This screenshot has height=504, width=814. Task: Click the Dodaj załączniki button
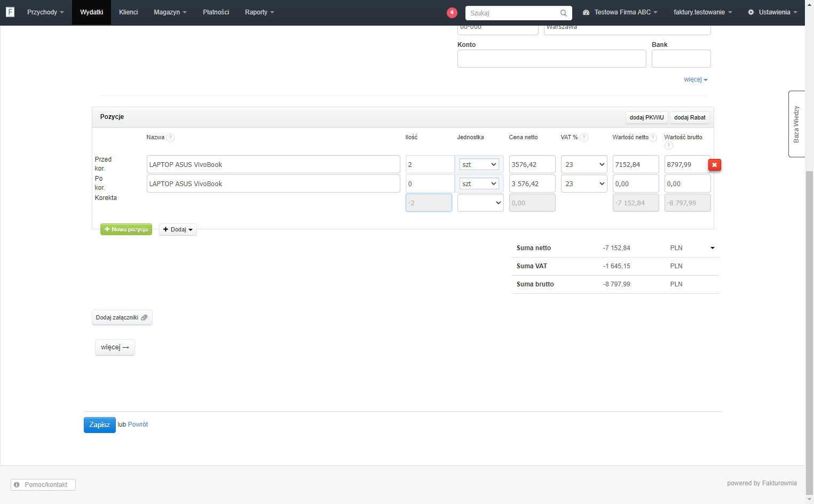coord(122,318)
